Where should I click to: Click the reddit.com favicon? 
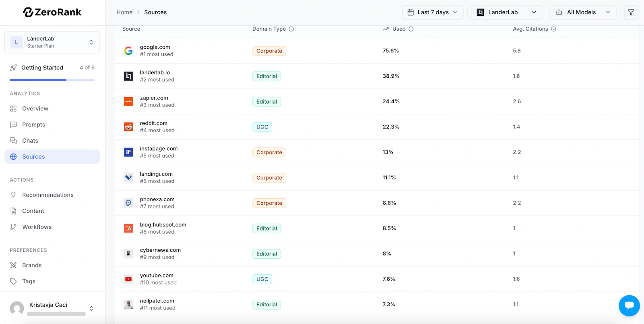pyautogui.click(x=128, y=127)
